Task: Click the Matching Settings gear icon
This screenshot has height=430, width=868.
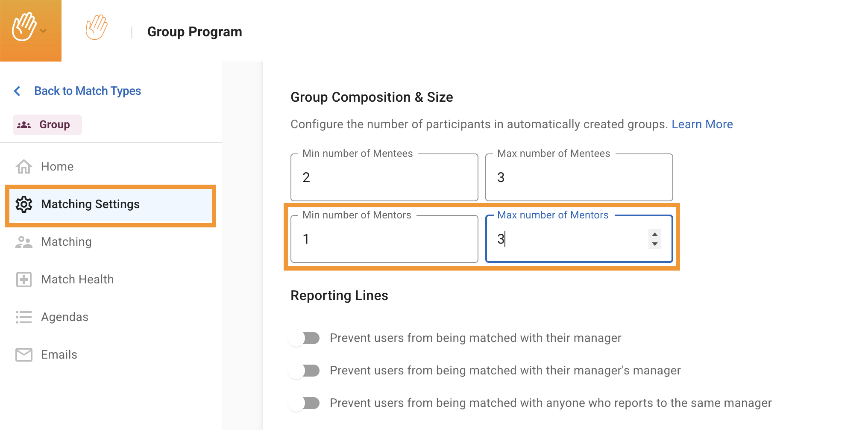Action: (x=24, y=204)
